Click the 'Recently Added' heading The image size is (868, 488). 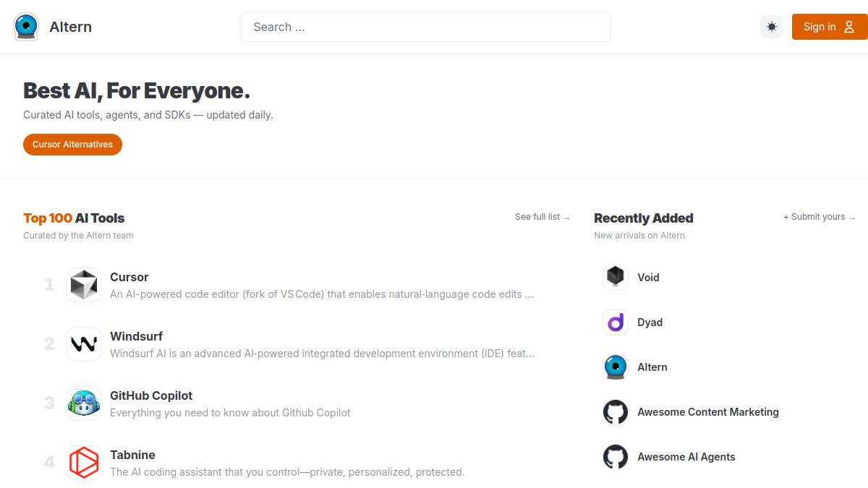644,218
